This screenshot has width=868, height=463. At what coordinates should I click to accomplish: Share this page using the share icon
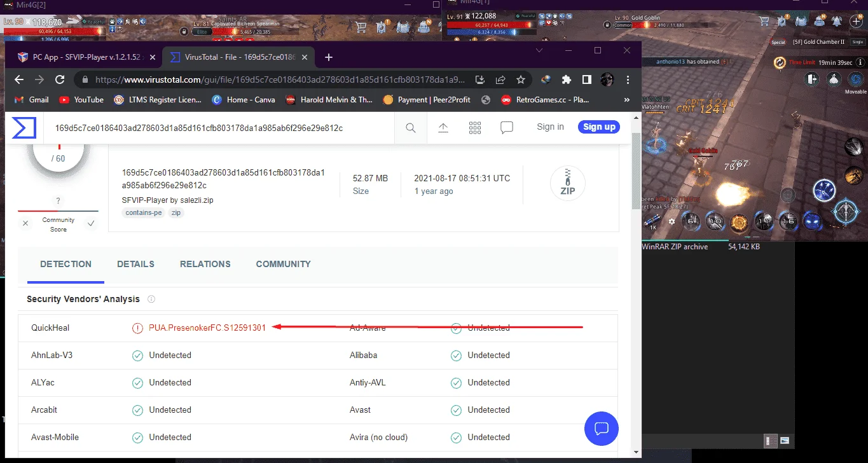click(500, 80)
